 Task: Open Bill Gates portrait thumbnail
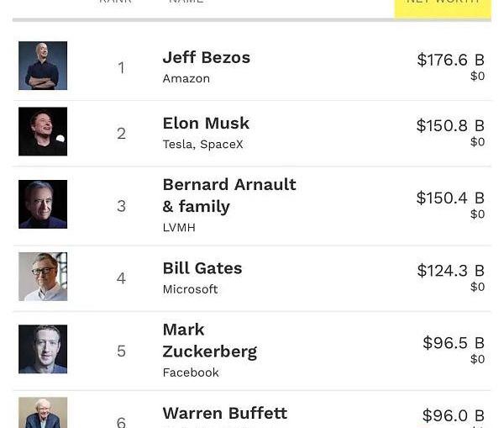tap(43, 277)
